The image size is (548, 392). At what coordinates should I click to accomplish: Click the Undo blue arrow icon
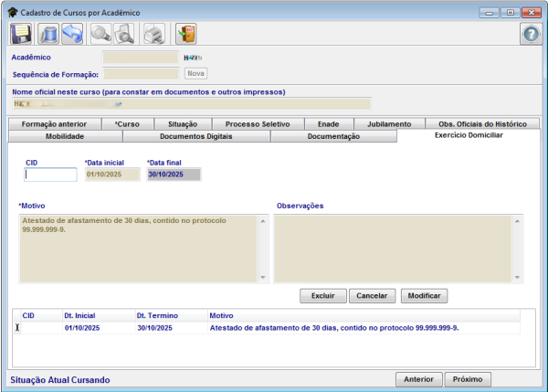(x=72, y=35)
